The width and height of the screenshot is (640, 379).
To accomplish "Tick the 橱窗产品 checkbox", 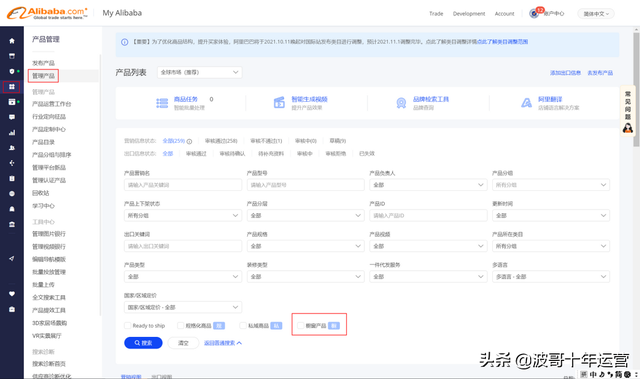I will tap(301, 326).
